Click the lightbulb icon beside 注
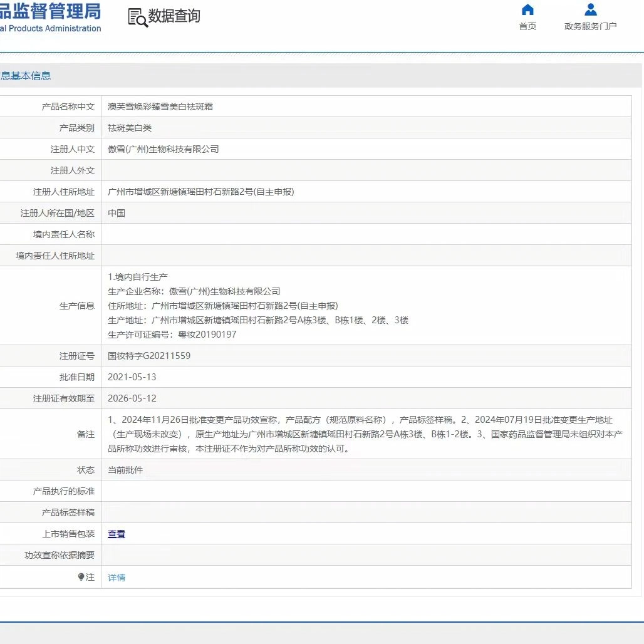The height and width of the screenshot is (644, 644). (81, 577)
